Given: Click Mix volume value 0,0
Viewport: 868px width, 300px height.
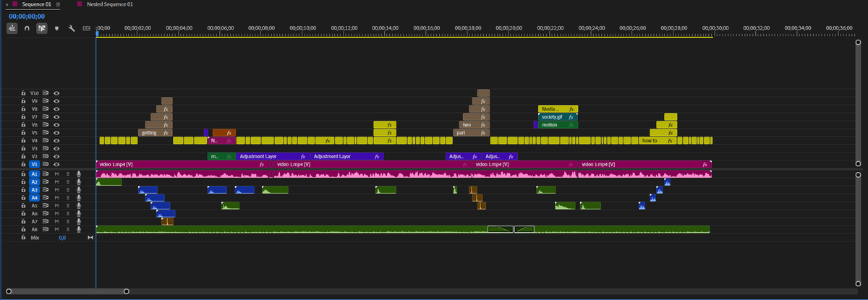Looking at the screenshot, I should pyautogui.click(x=62, y=237).
